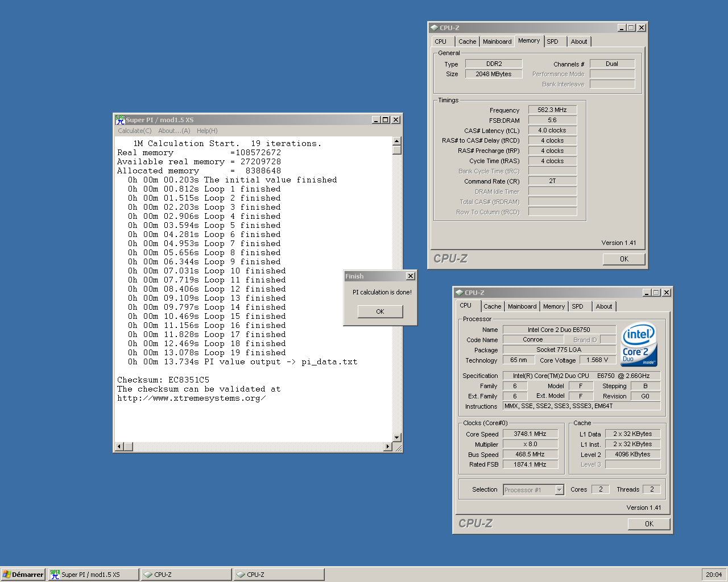Image resolution: width=728 pixels, height=582 pixels.
Task: Click the Intel Core 2 Duo logo
Action: (639, 344)
